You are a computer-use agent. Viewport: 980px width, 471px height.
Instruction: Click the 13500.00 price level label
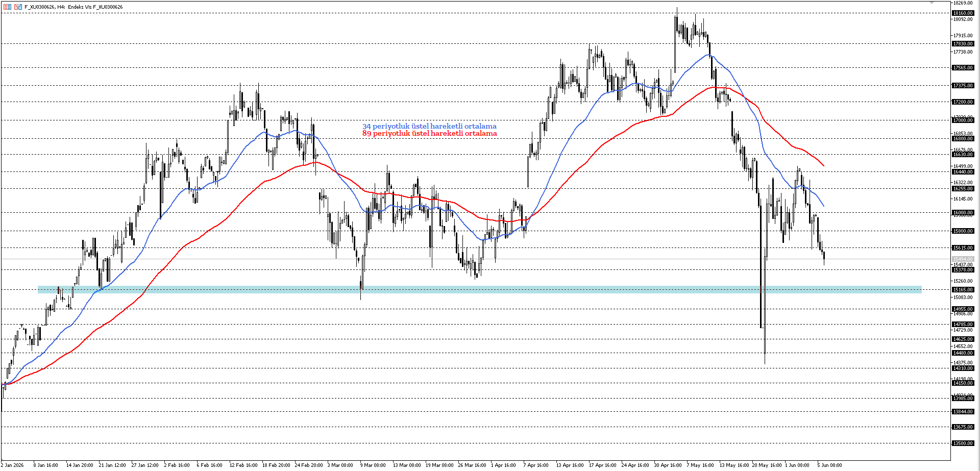tap(963, 443)
